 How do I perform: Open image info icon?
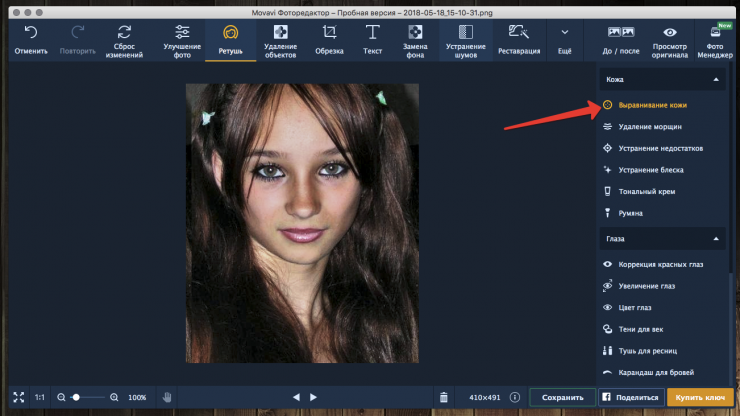tap(515, 397)
